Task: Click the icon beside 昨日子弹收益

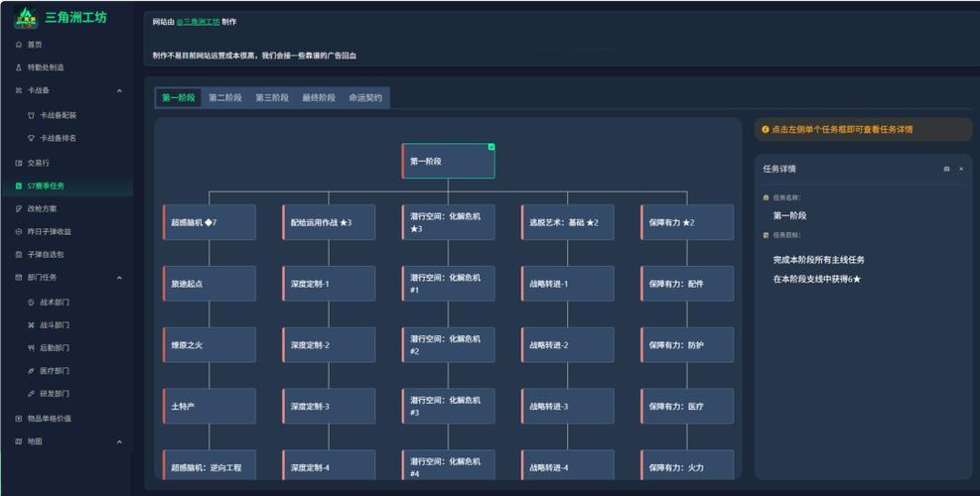Action: 19,232
